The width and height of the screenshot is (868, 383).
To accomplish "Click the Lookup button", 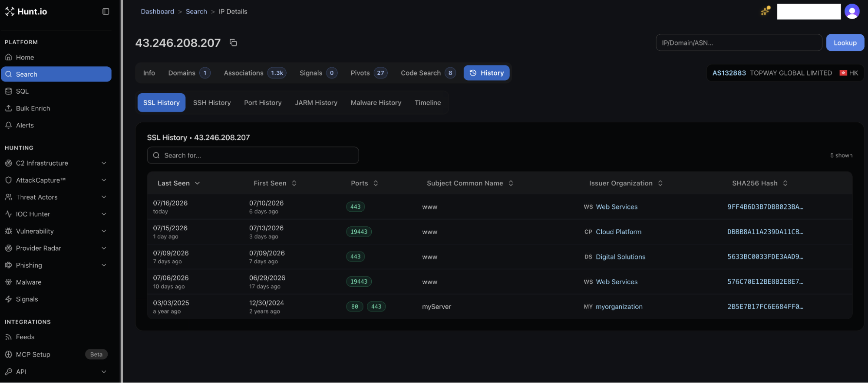I will click(845, 43).
